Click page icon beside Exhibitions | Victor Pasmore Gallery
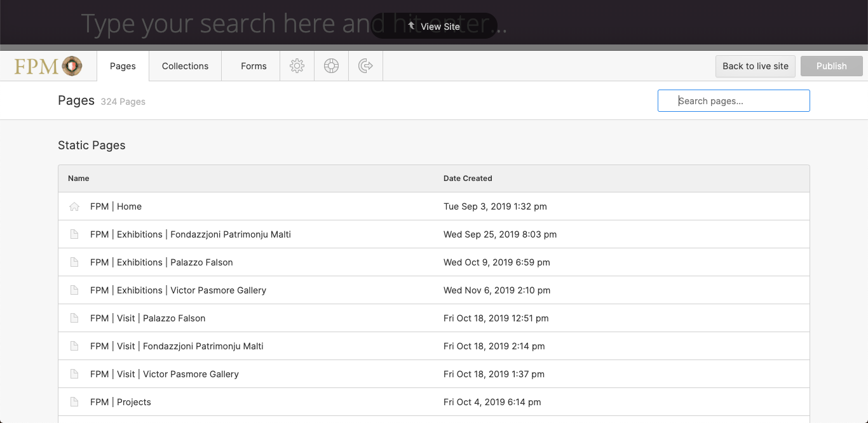The height and width of the screenshot is (423, 868). point(74,290)
